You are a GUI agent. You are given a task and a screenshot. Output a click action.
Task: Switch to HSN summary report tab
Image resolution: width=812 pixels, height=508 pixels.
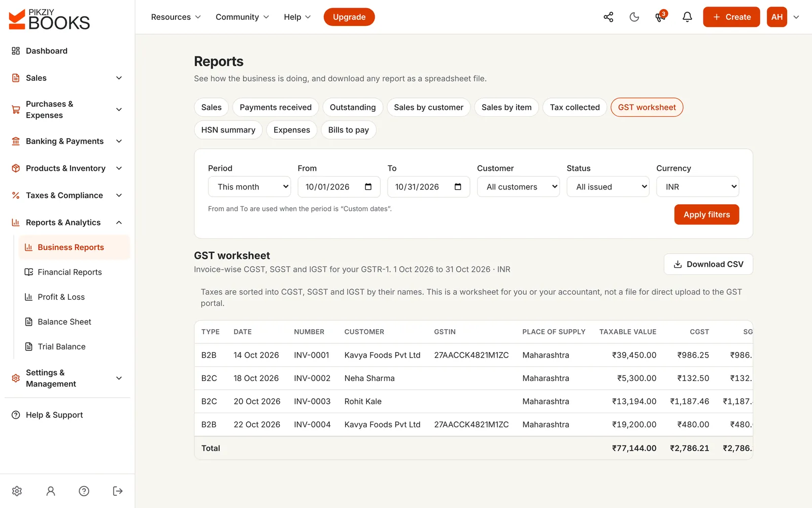pos(228,130)
